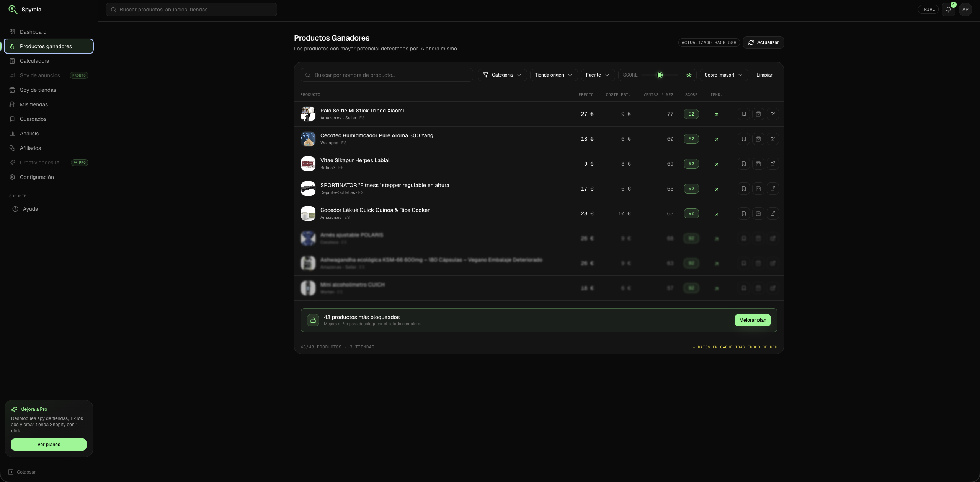The image size is (980, 482).
Task: Open Palo Selfie Mi Stick external link
Action: [773, 114]
